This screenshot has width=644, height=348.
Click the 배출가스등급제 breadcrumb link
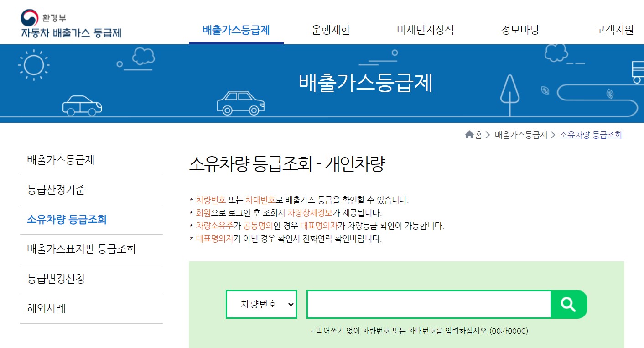521,135
